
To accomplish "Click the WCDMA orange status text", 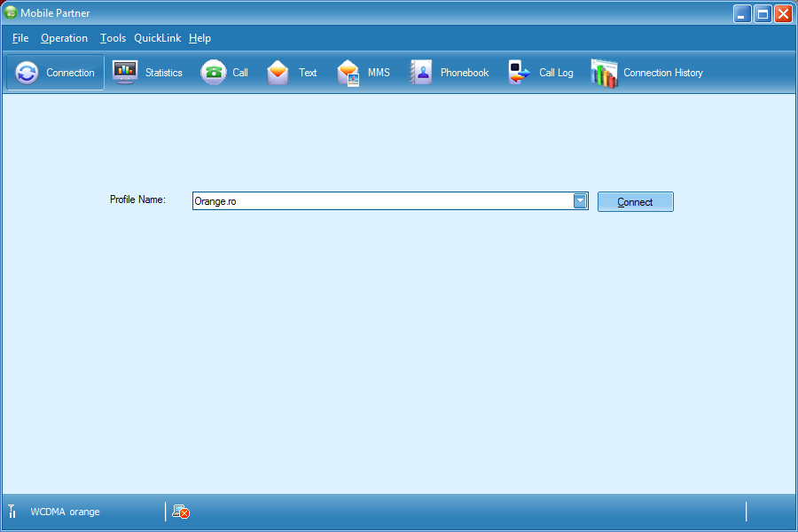I will point(65,512).
